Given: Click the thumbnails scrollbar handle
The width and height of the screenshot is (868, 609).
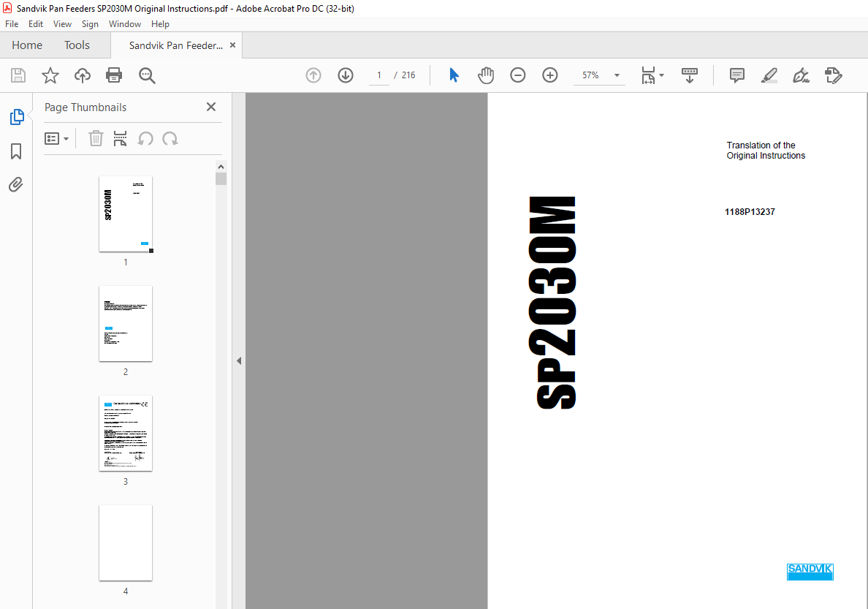Looking at the screenshot, I should (221, 178).
